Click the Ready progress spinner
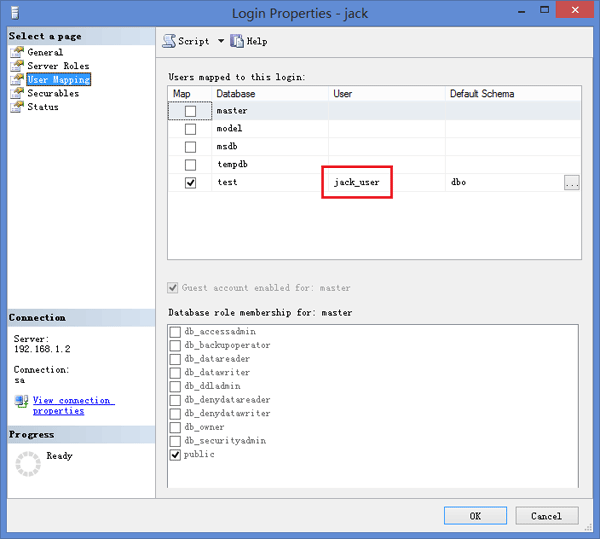This screenshot has width=600, height=539. pos(28,464)
